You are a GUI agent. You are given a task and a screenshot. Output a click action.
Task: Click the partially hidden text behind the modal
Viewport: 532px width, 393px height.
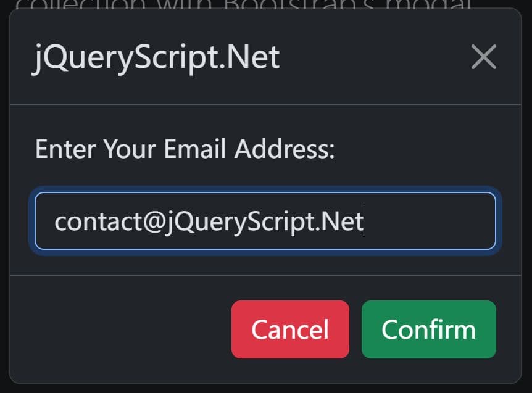click(243, 4)
